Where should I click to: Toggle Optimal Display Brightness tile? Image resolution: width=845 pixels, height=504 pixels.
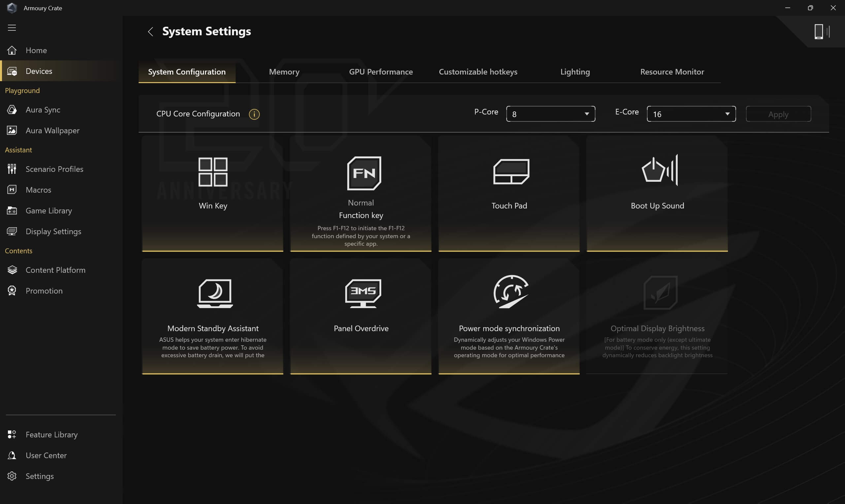[657, 317]
